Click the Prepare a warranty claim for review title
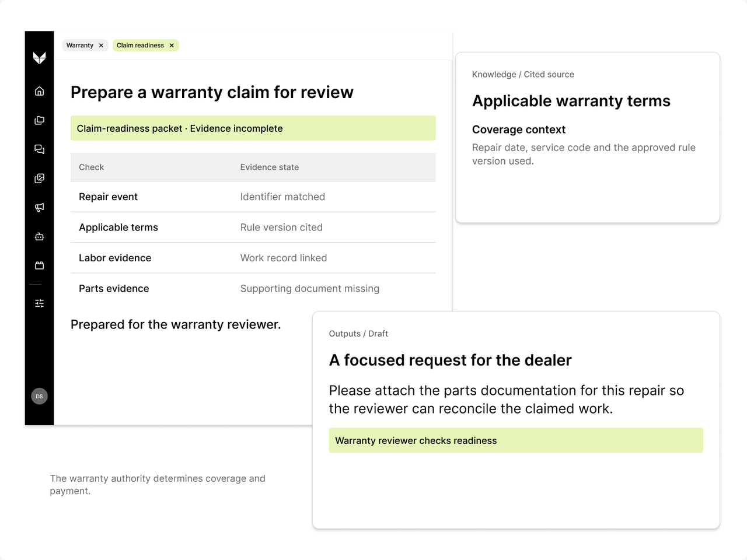Screen dimensions: 747x560 pos(212,92)
